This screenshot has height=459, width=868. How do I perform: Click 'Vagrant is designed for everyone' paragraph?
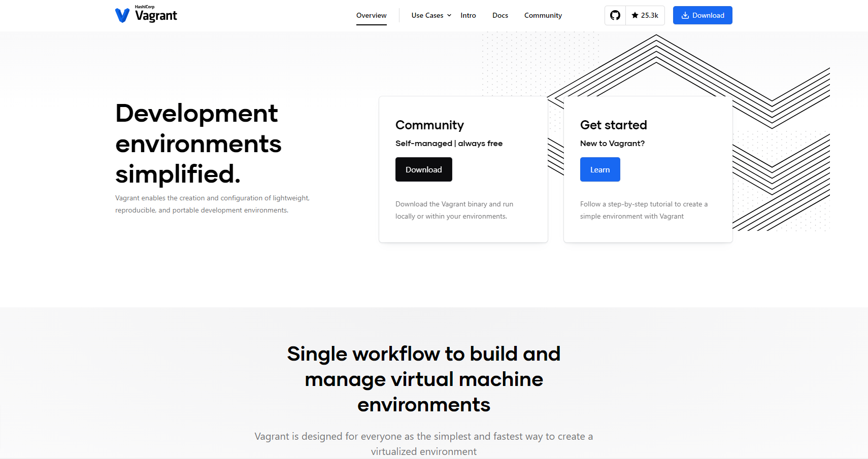click(x=423, y=444)
